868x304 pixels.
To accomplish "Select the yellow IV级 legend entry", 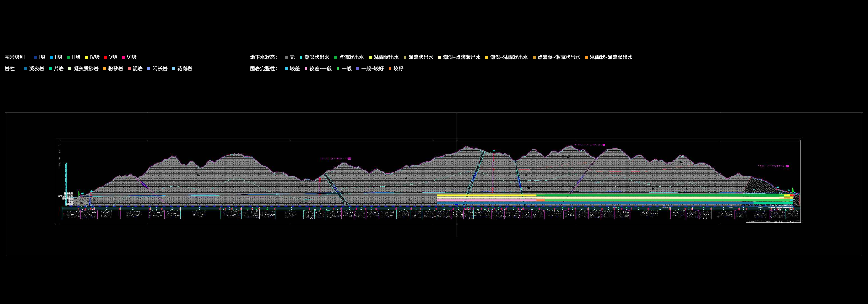I will tap(87, 58).
